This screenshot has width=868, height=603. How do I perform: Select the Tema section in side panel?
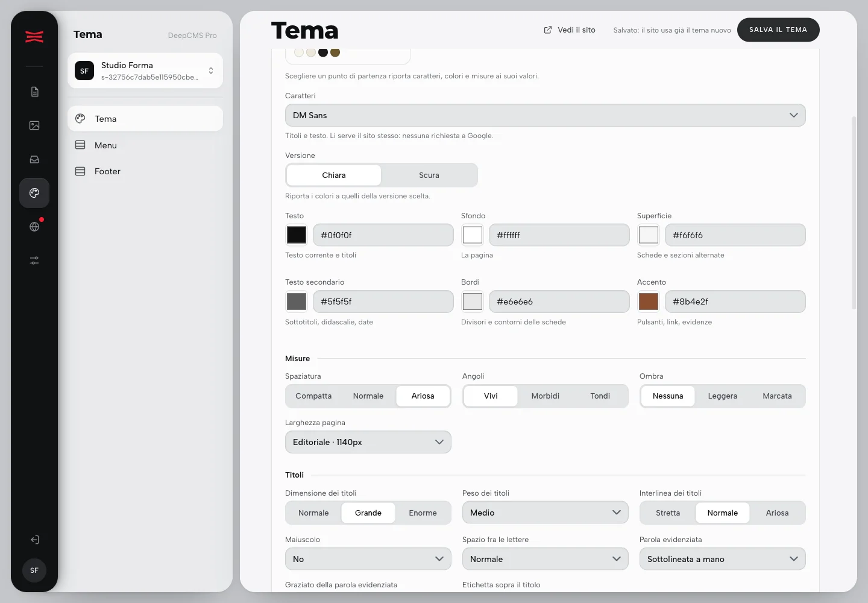click(145, 119)
